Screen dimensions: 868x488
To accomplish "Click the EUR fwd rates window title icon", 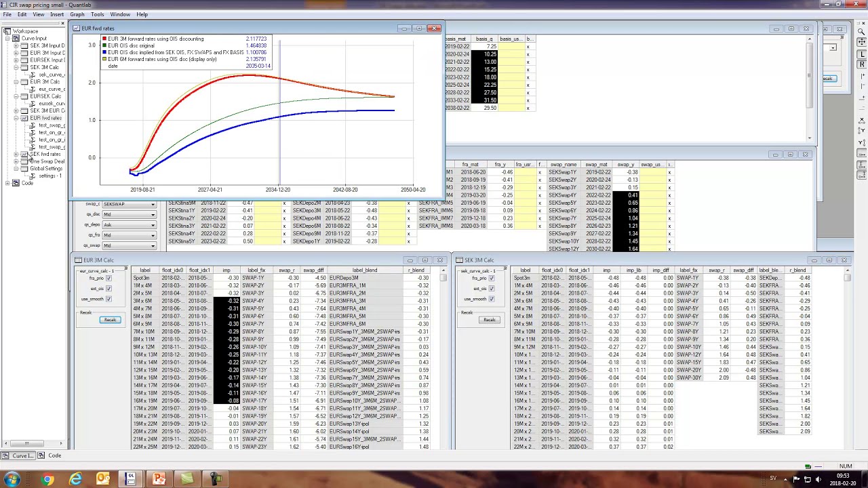I will point(76,28).
